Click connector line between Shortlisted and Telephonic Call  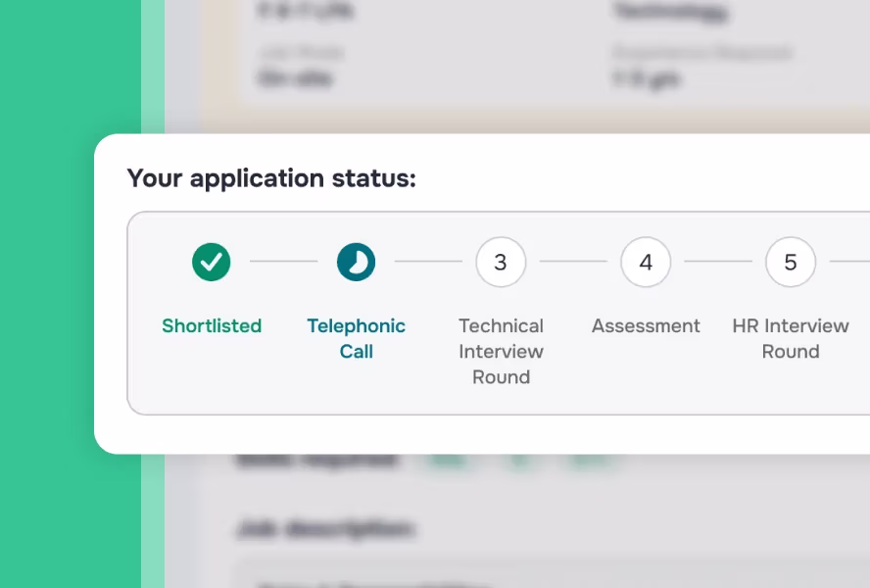(x=283, y=261)
